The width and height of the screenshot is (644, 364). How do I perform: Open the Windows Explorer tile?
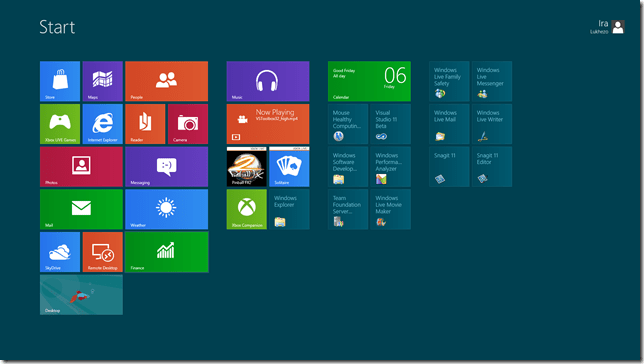[289, 209]
